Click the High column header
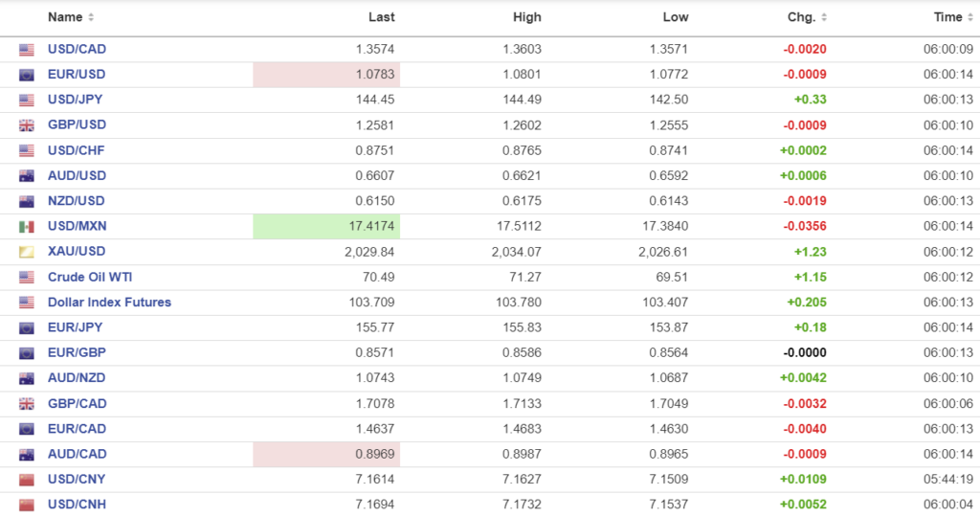The height and width of the screenshot is (517, 980). point(526,17)
